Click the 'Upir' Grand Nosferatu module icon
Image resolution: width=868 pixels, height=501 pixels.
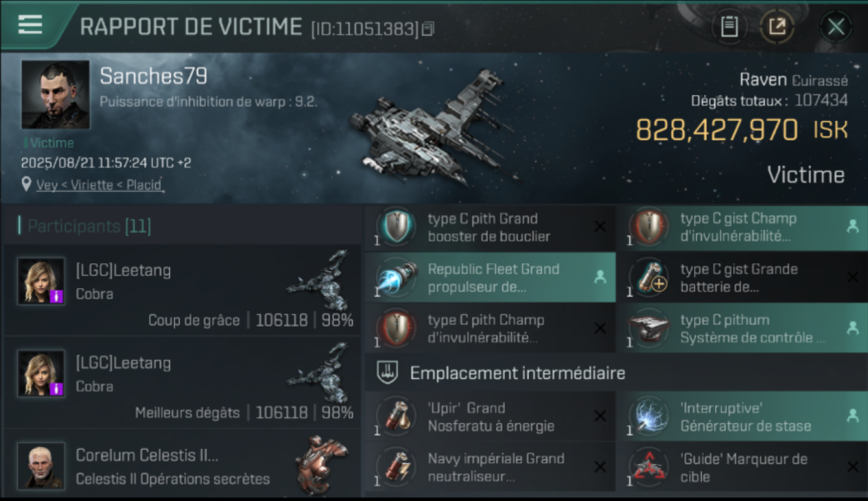point(393,416)
